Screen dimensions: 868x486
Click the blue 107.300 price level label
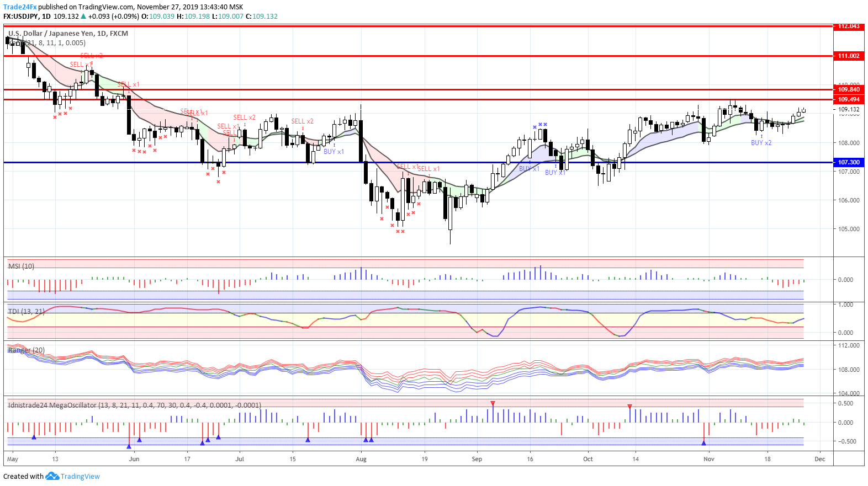point(849,162)
